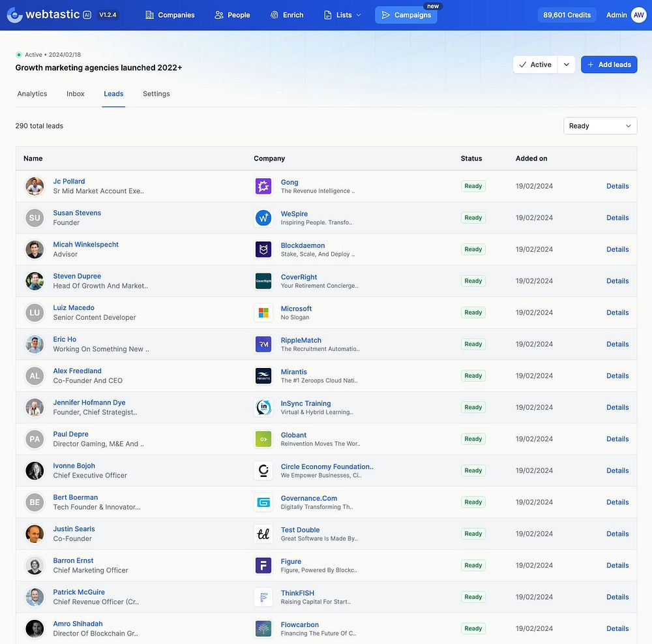Viewport: 652px width, 644px height.
Task: Click the CoverRight company logo
Action: (x=263, y=281)
